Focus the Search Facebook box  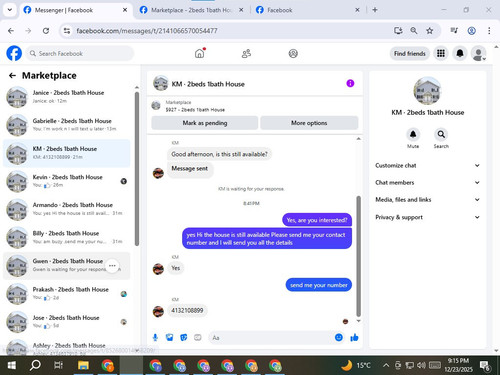[x=80, y=53]
